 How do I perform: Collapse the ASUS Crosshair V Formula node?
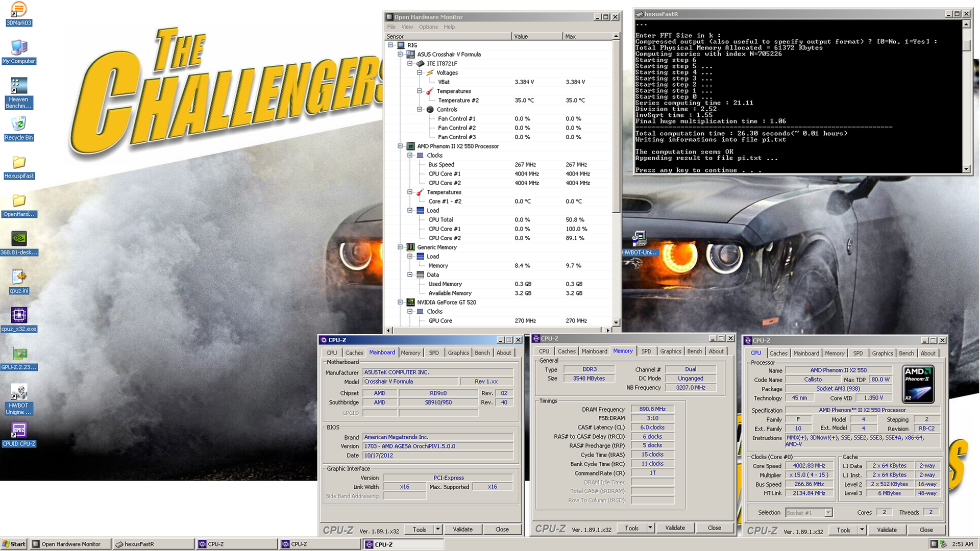pyautogui.click(x=400, y=54)
